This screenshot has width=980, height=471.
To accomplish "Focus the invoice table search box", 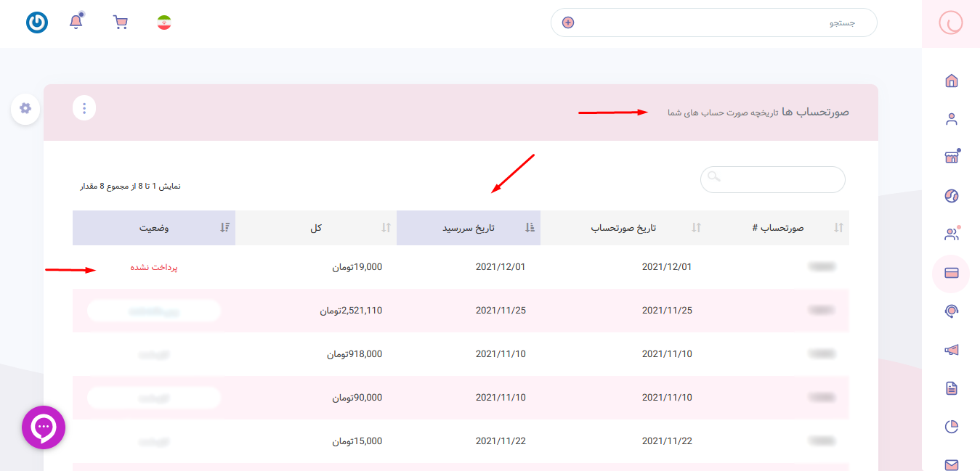I will pyautogui.click(x=773, y=180).
